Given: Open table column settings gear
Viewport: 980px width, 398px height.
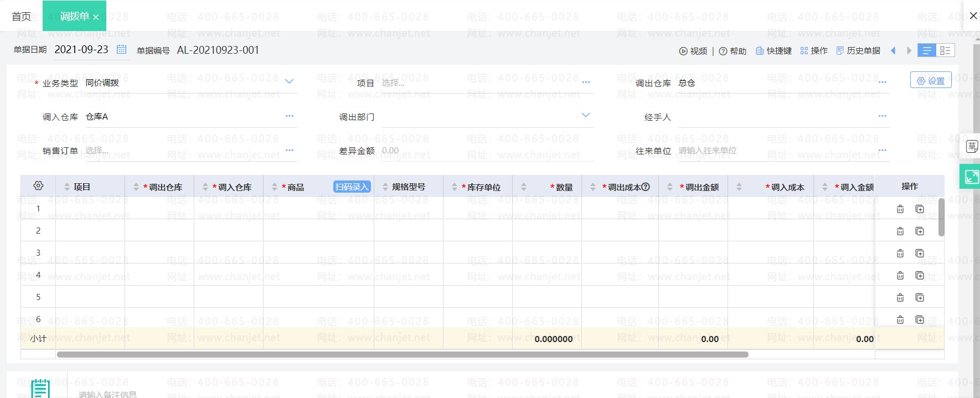Looking at the screenshot, I should point(38,186).
